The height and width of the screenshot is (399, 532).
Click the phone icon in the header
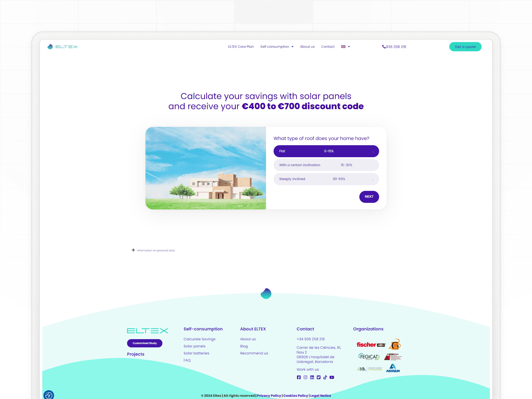[x=383, y=47]
